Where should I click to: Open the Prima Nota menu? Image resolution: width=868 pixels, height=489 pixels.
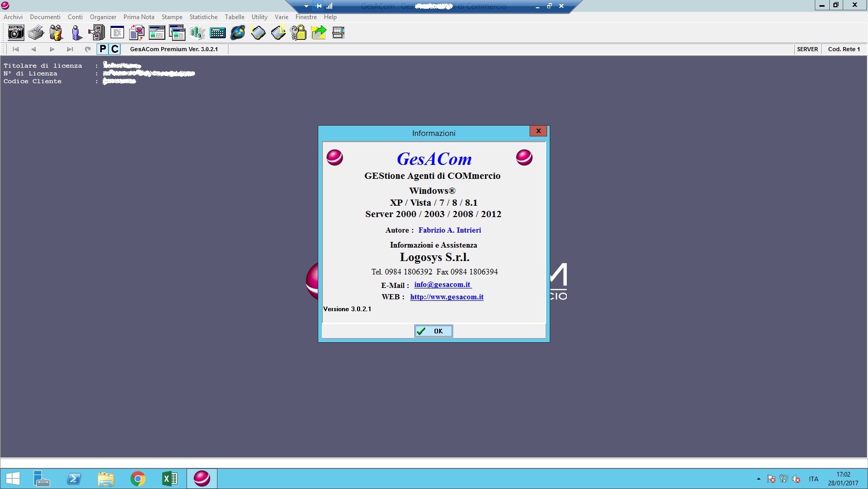point(139,17)
